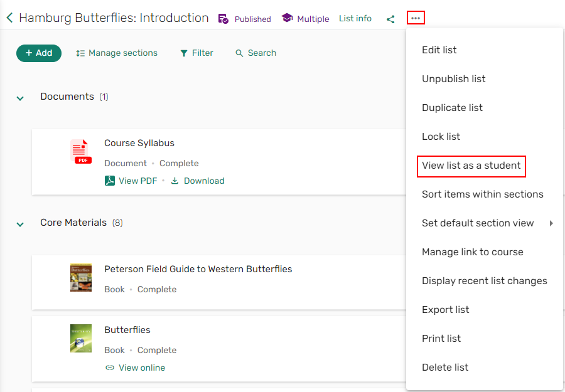Select Display recent list changes
This screenshot has width=565, height=392.
click(485, 281)
